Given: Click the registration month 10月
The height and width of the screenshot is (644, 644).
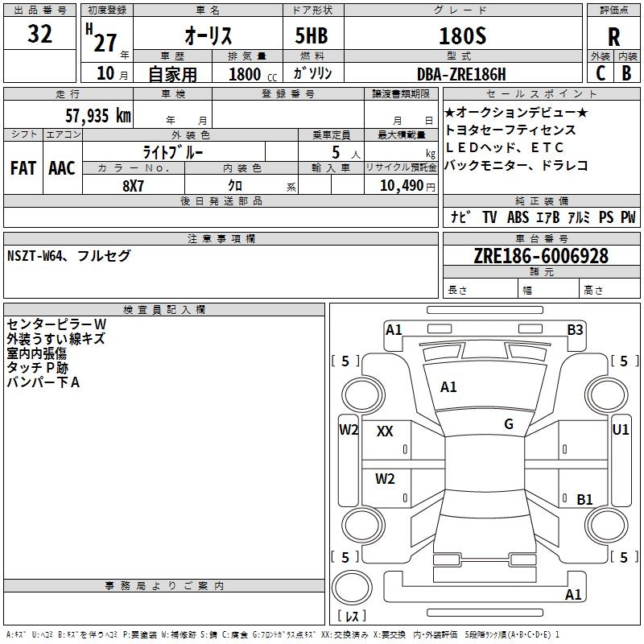Looking at the screenshot, I should tap(113, 73).
